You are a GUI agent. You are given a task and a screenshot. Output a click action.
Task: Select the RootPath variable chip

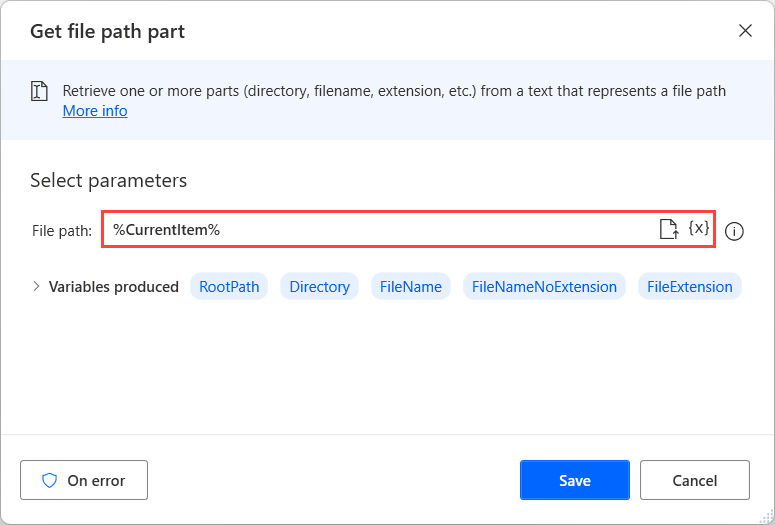click(x=229, y=287)
